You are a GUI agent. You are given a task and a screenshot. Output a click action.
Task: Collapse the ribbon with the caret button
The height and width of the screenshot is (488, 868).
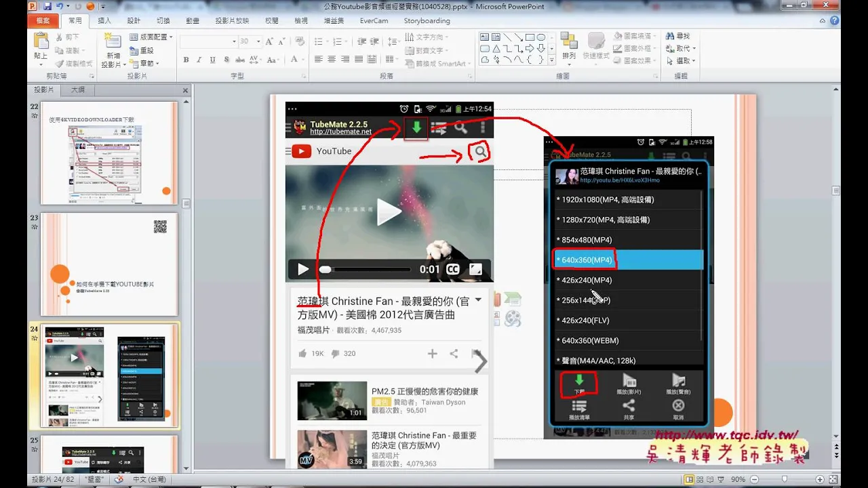pyautogui.click(x=822, y=20)
